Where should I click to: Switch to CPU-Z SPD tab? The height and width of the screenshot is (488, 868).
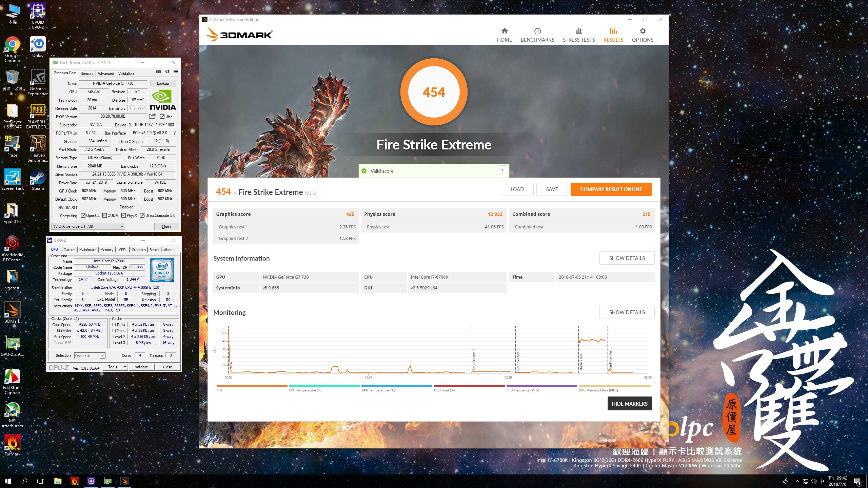point(122,250)
